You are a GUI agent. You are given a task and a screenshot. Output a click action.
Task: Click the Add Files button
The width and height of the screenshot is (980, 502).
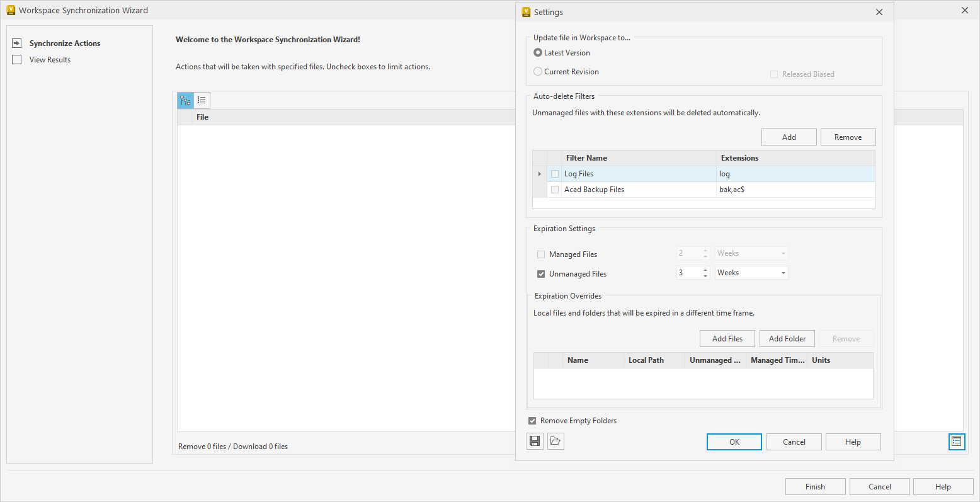[x=727, y=338]
